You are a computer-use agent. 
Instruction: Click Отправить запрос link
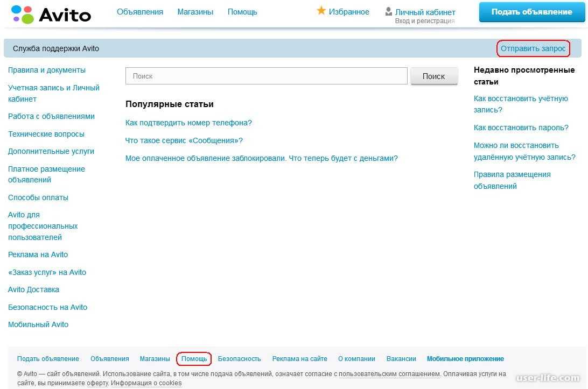[x=533, y=49]
